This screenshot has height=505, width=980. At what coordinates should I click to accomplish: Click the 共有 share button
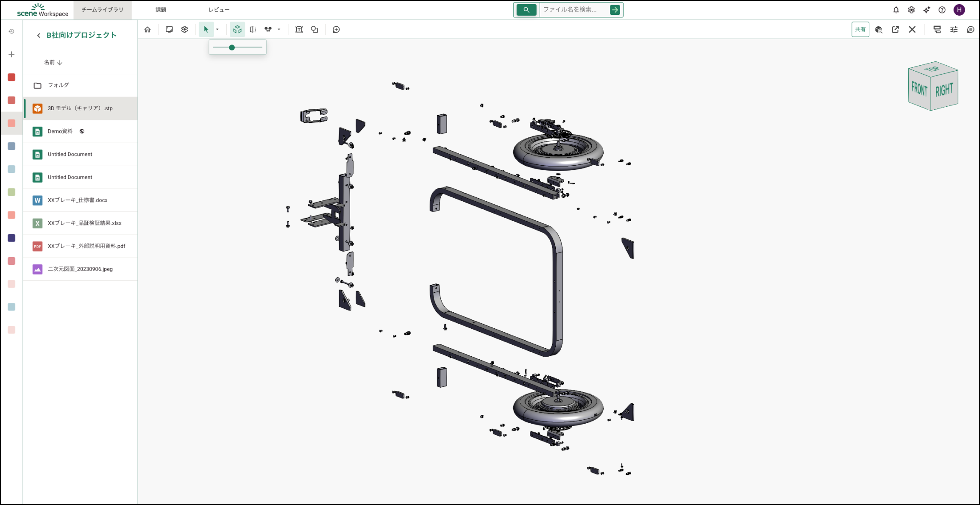click(x=860, y=30)
